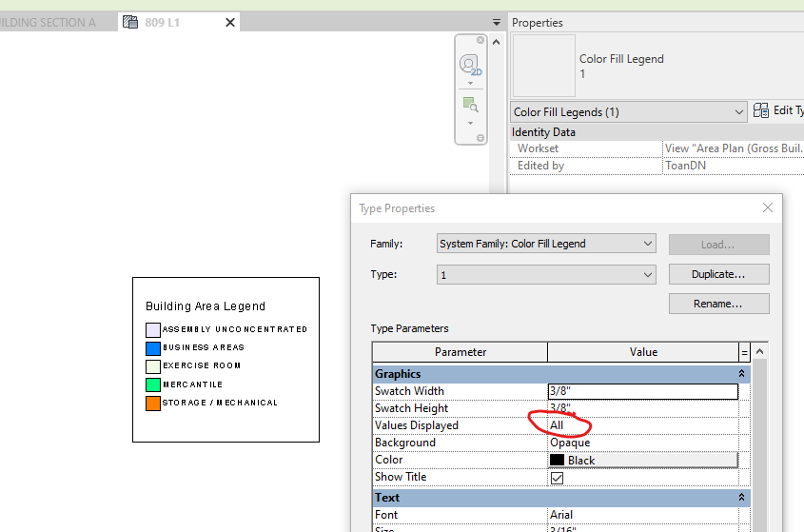
Task: Click the Rename button
Action: pyautogui.click(x=719, y=304)
